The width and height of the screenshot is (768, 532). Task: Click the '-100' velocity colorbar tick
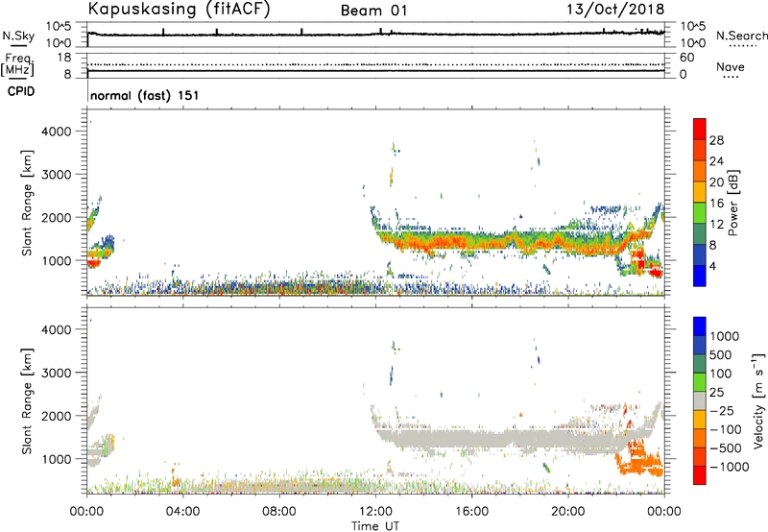tap(726, 429)
